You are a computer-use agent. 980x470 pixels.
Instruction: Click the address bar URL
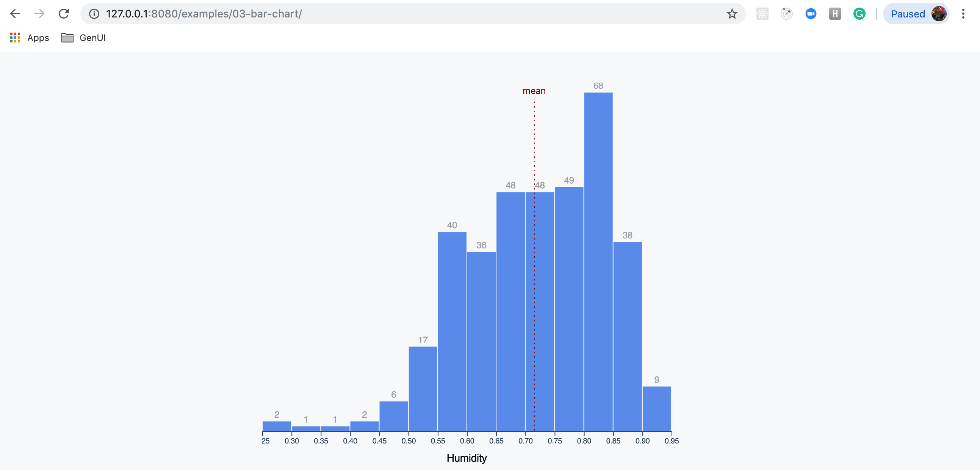click(x=204, y=14)
